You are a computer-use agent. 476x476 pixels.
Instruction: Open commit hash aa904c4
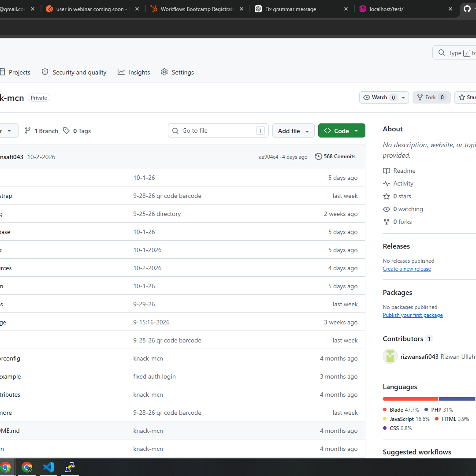pyautogui.click(x=268, y=157)
